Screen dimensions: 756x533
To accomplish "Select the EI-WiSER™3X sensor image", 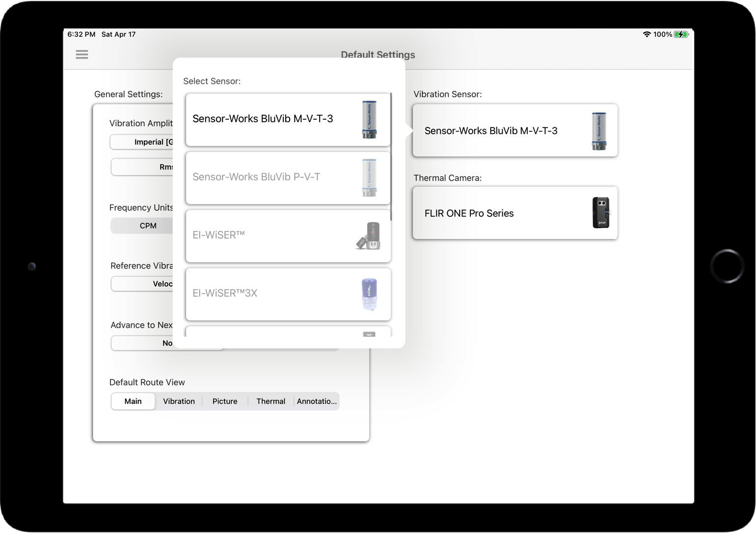I will (369, 294).
